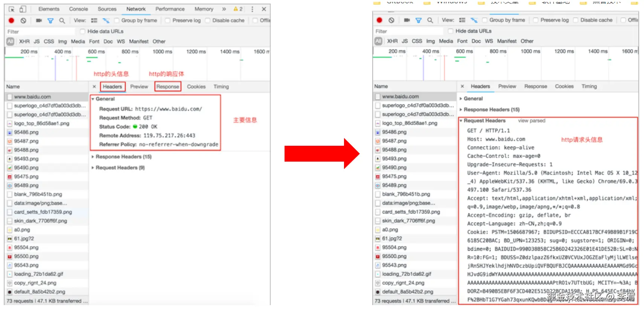
Task: Click view parsed link in right panel
Action: click(x=532, y=121)
